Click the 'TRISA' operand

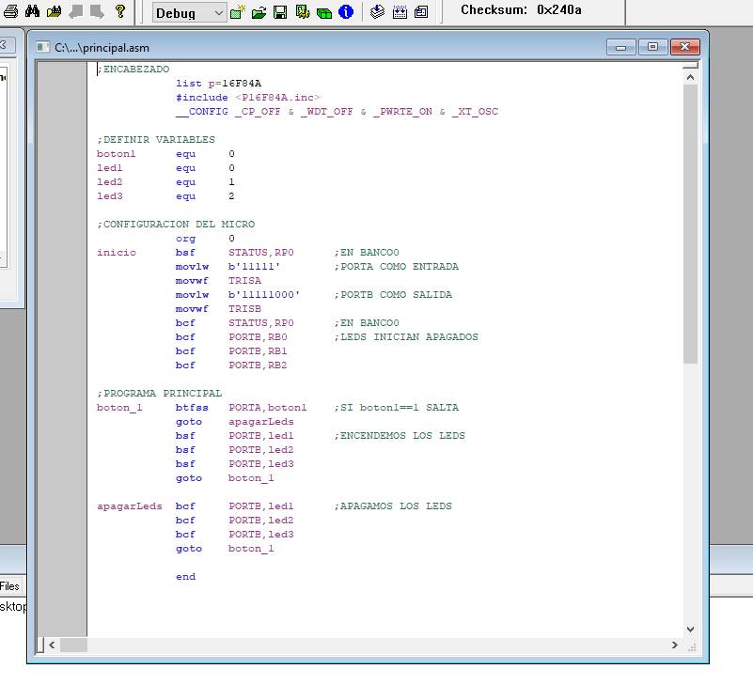(x=245, y=280)
